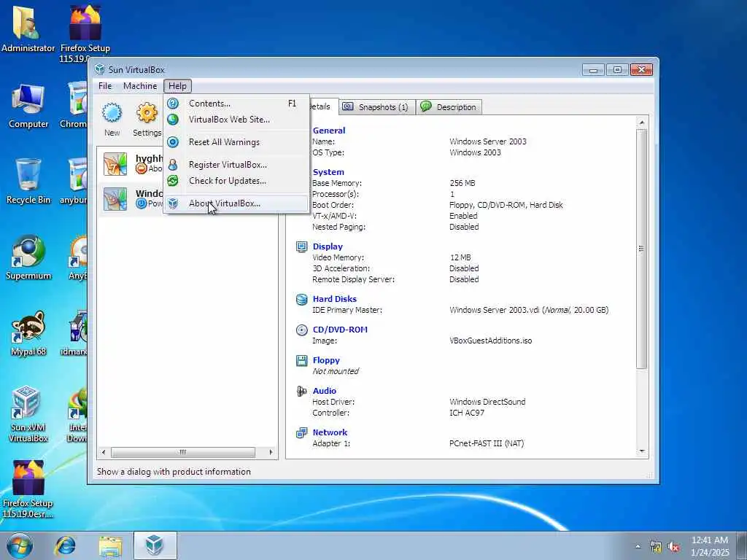Select the Computer desktop icon
Viewport: 747px width, 560px height.
pos(28,106)
